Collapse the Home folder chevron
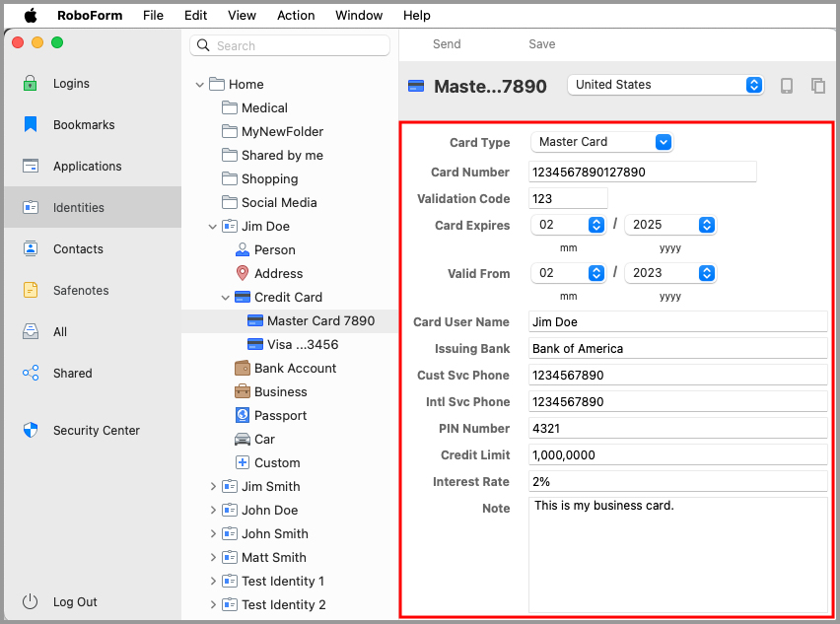This screenshot has width=840, height=624. coord(200,85)
